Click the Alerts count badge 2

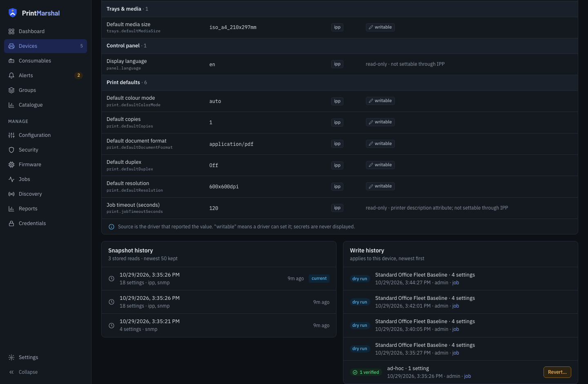79,76
